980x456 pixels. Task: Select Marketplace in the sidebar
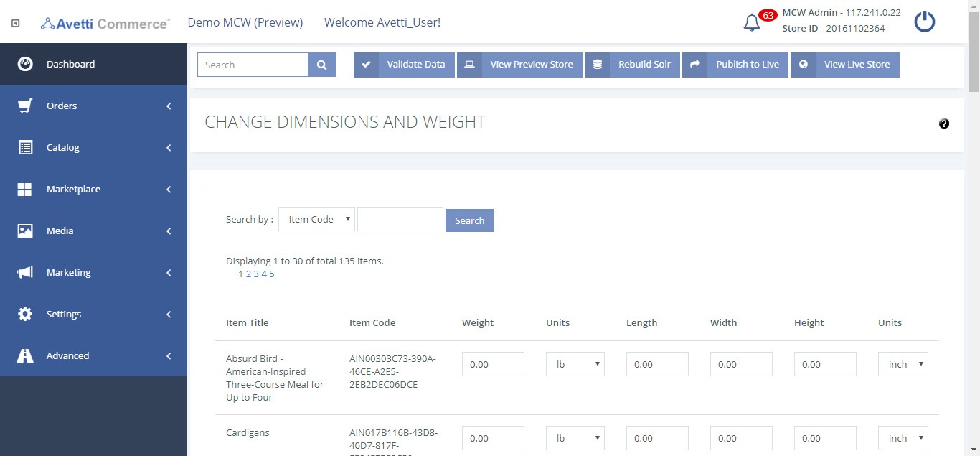coord(93,189)
